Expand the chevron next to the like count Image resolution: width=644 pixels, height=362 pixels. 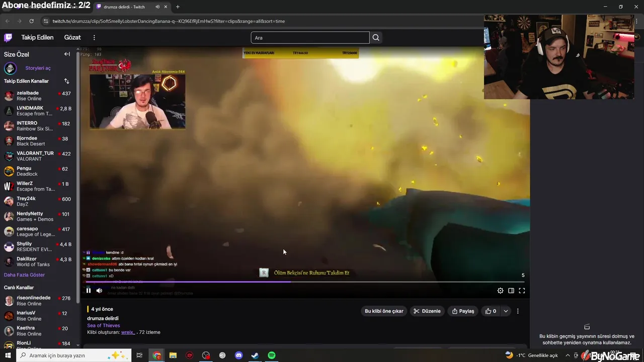point(506,311)
